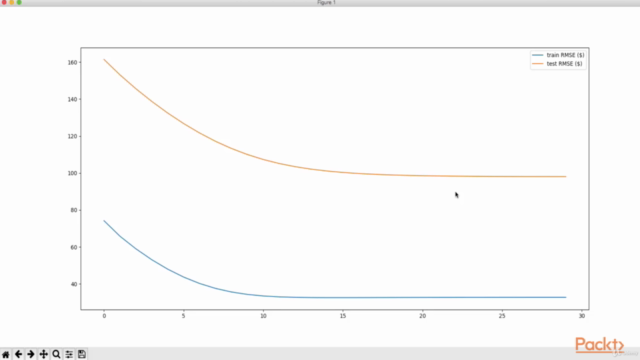Click the x-axis tick label 15
Viewport: 640px width, 360px height.
tap(343, 316)
